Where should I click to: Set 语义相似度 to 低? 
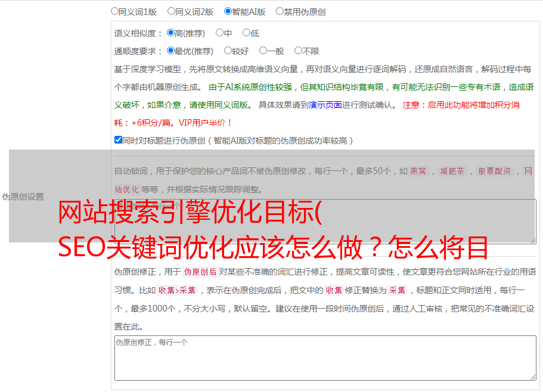pos(246,33)
